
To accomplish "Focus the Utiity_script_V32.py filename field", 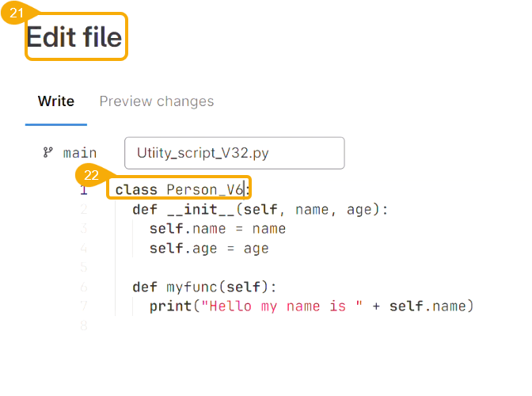I will tap(234, 153).
